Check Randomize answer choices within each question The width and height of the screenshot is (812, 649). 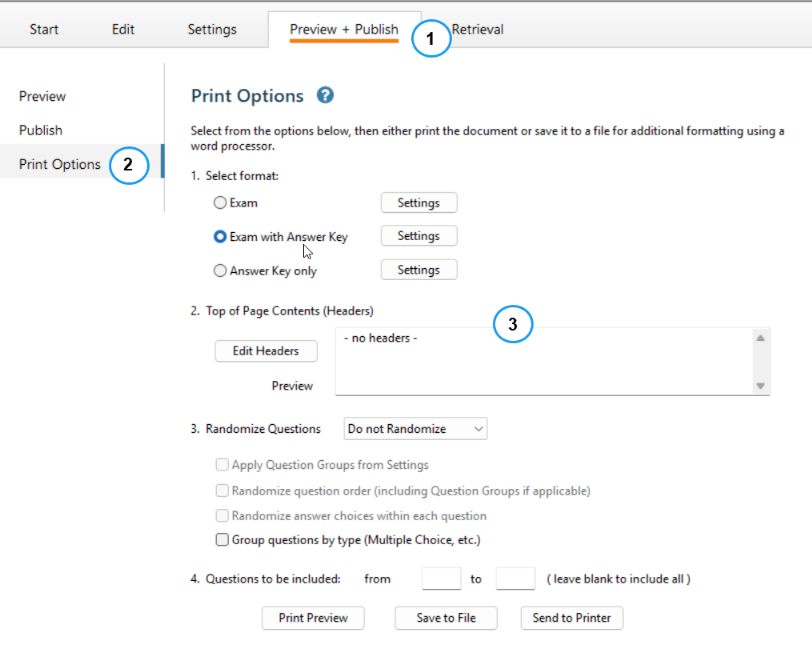(222, 515)
